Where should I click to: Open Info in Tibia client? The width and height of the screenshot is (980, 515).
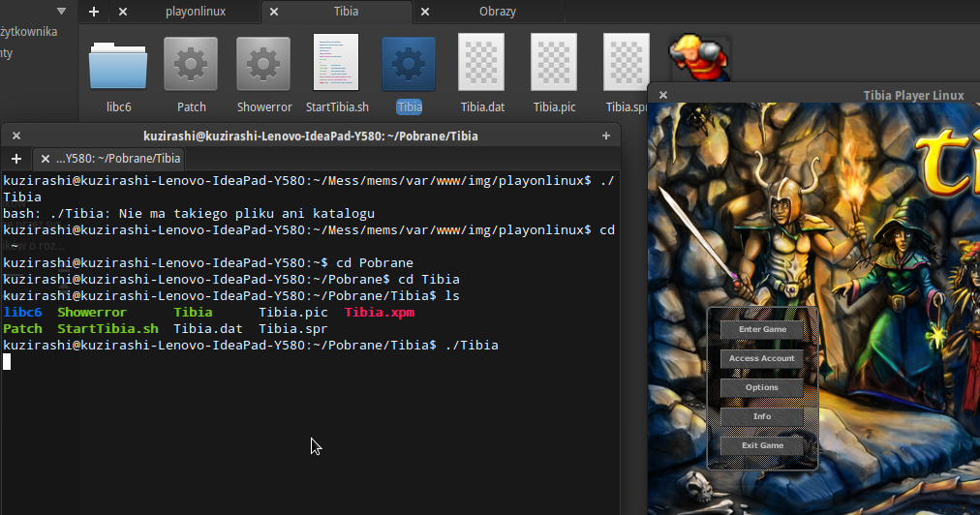coord(762,417)
